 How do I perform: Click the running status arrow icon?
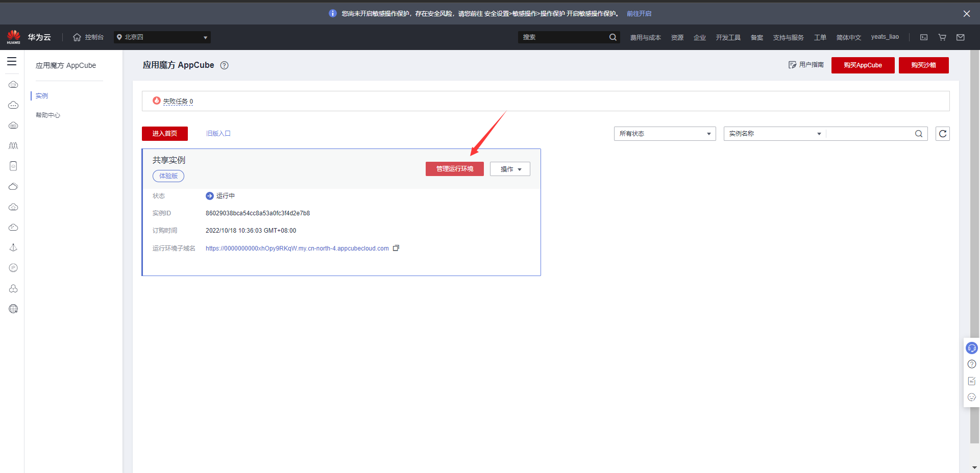coord(210,196)
